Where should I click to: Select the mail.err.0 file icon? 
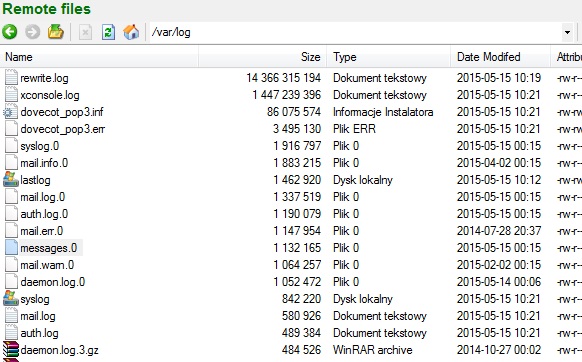(x=11, y=231)
